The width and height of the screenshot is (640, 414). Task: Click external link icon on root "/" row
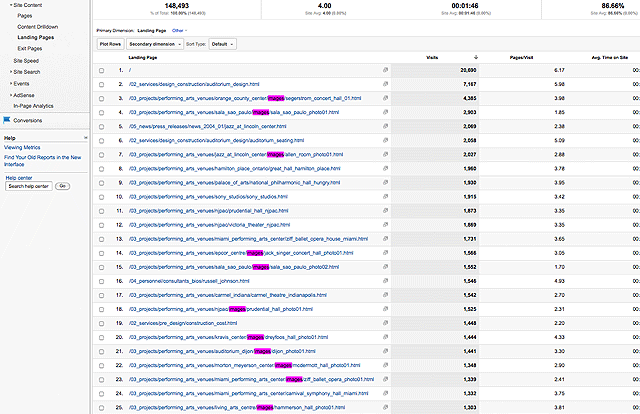(x=385, y=70)
